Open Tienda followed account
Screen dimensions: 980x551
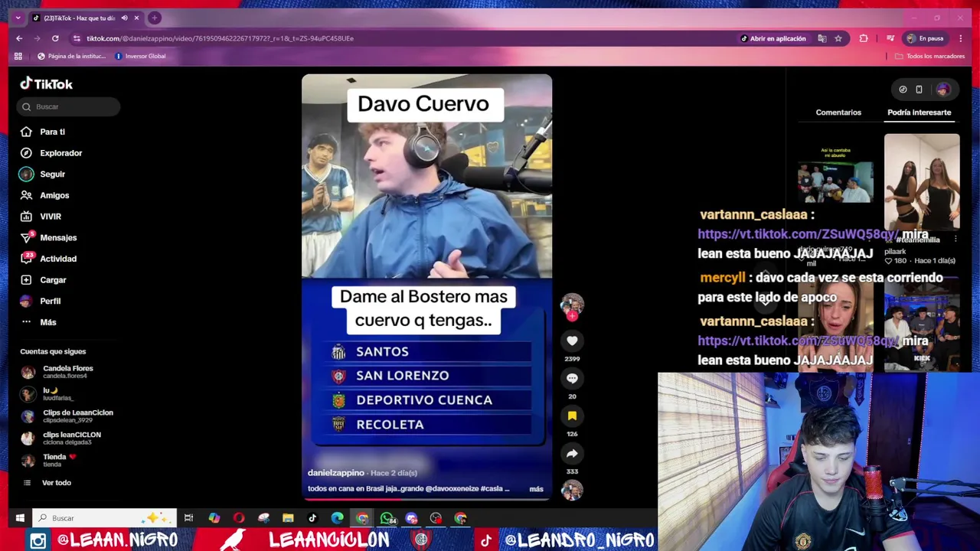tap(49, 460)
